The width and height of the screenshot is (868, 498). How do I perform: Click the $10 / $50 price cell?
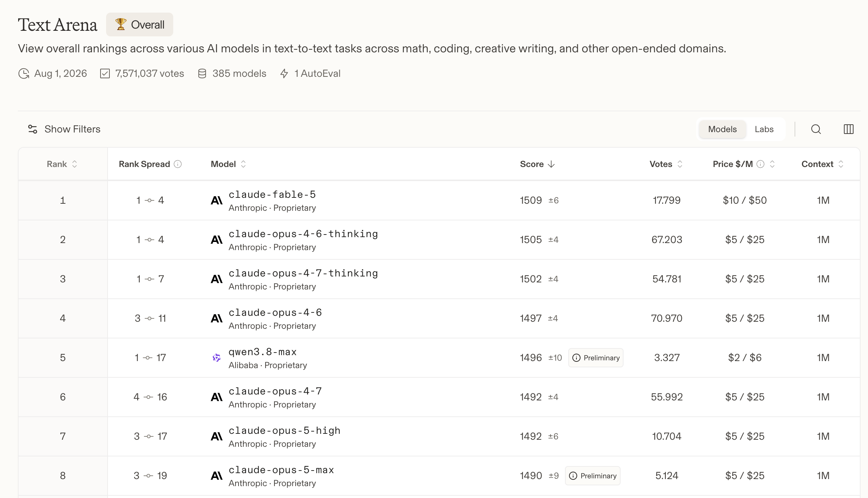pyautogui.click(x=745, y=200)
